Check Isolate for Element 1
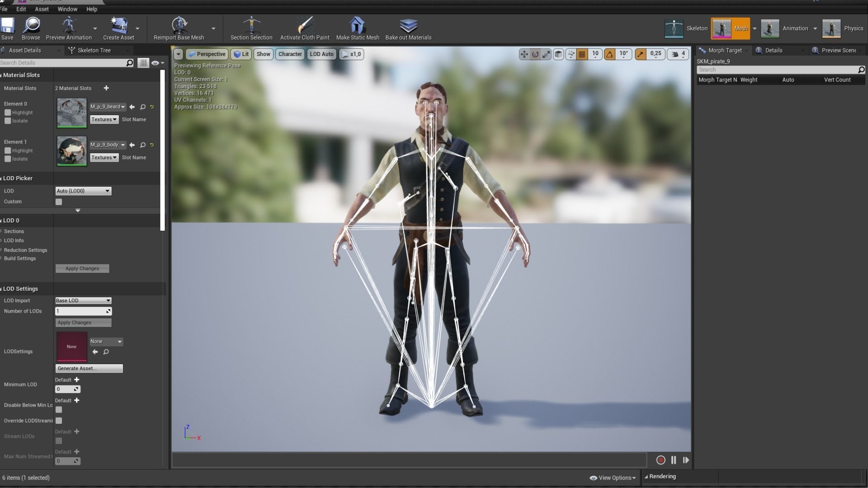Image resolution: width=868 pixels, height=488 pixels. (8, 159)
